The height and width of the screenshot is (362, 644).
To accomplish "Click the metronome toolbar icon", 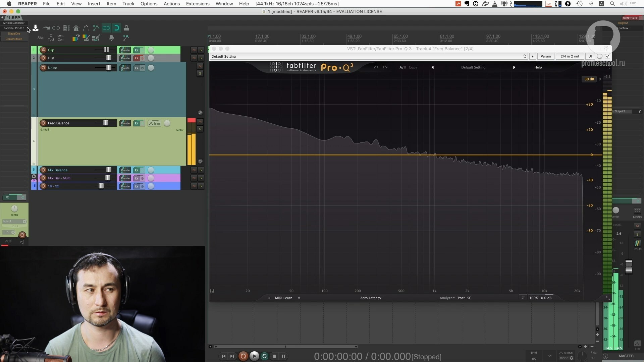I will coord(76,28).
